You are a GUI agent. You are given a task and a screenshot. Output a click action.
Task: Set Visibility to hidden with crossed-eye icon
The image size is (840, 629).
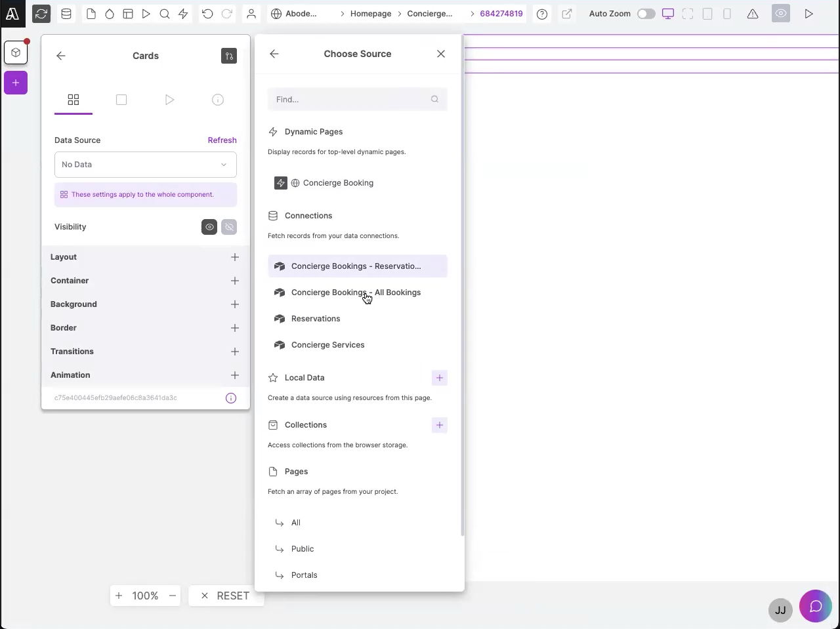pos(229,227)
